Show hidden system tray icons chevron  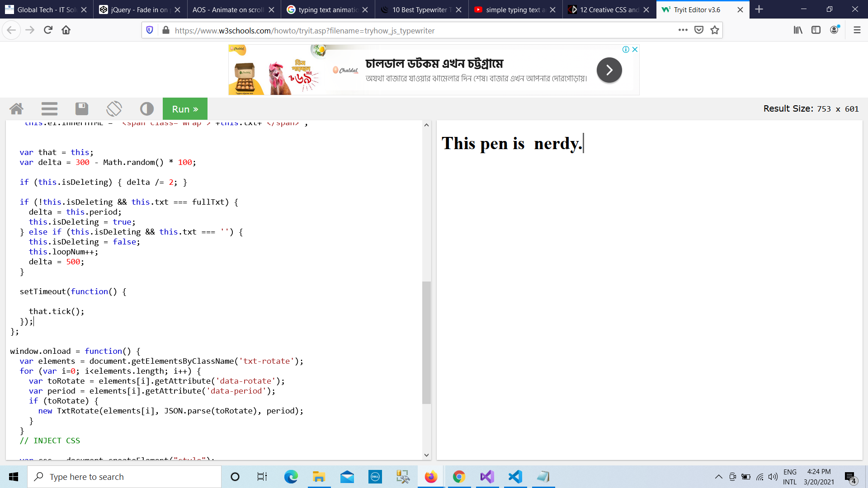718,477
